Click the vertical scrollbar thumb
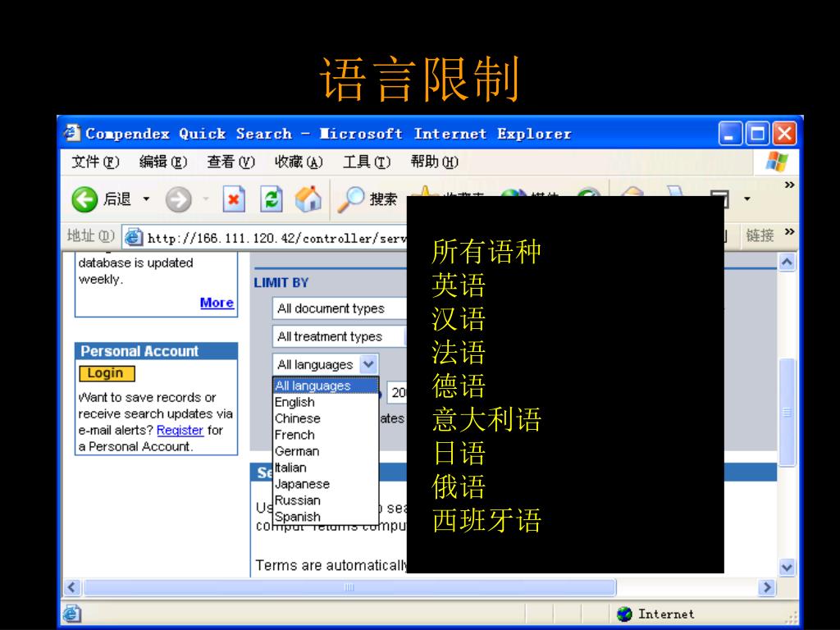 [787, 412]
